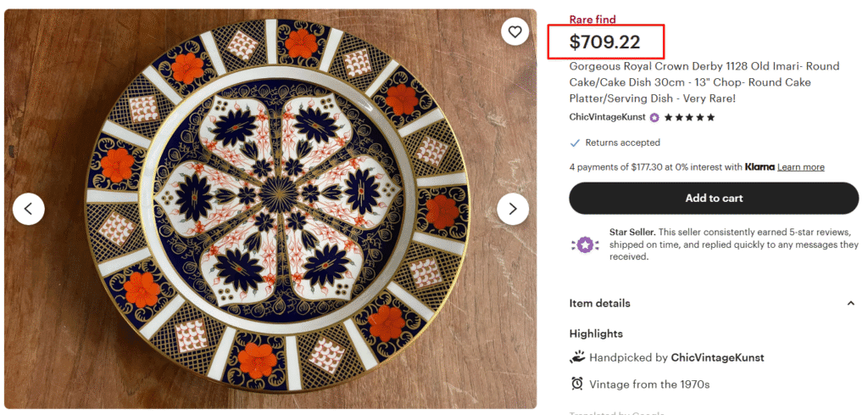Collapse the Item details section
This screenshot has width=868, height=415.
850,303
